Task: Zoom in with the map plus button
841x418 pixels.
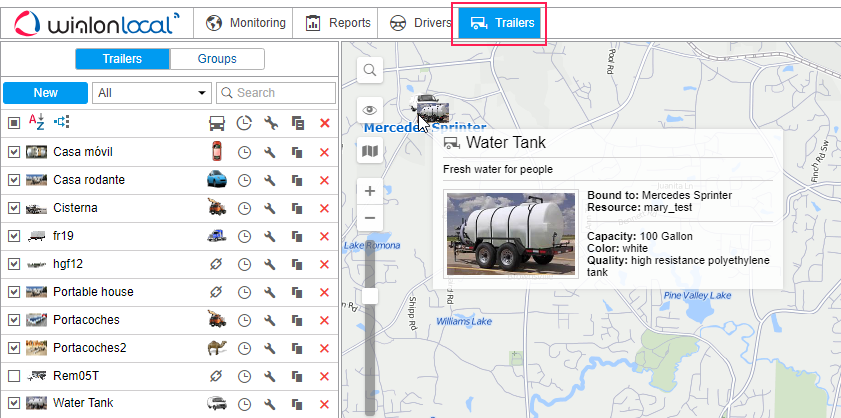Action: pos(370,191)
